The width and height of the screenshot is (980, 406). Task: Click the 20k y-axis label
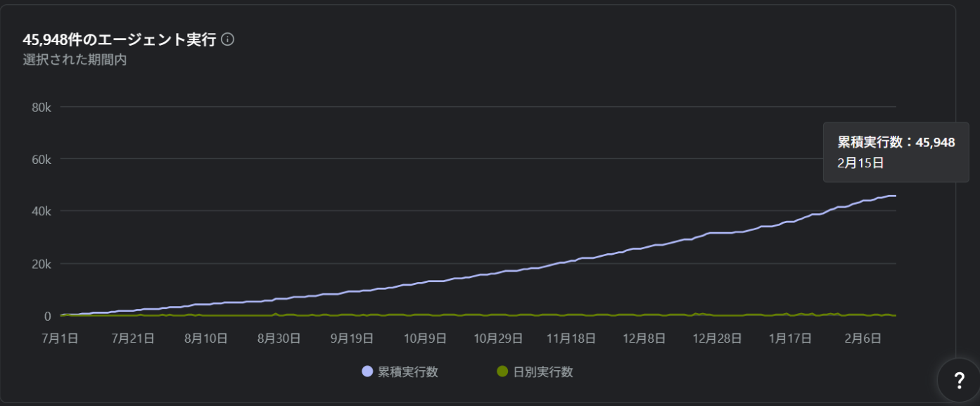point(42,264)
